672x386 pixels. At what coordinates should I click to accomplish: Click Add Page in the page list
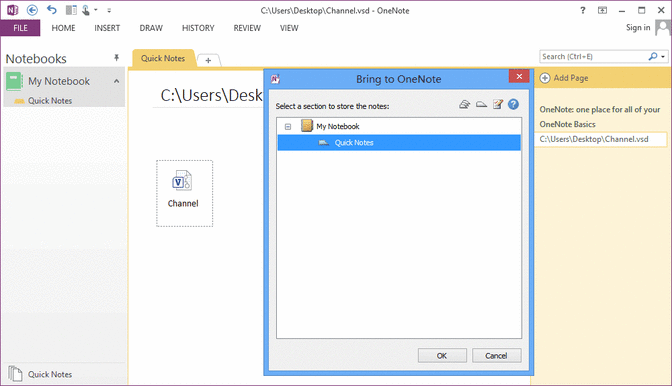(570, 78)
